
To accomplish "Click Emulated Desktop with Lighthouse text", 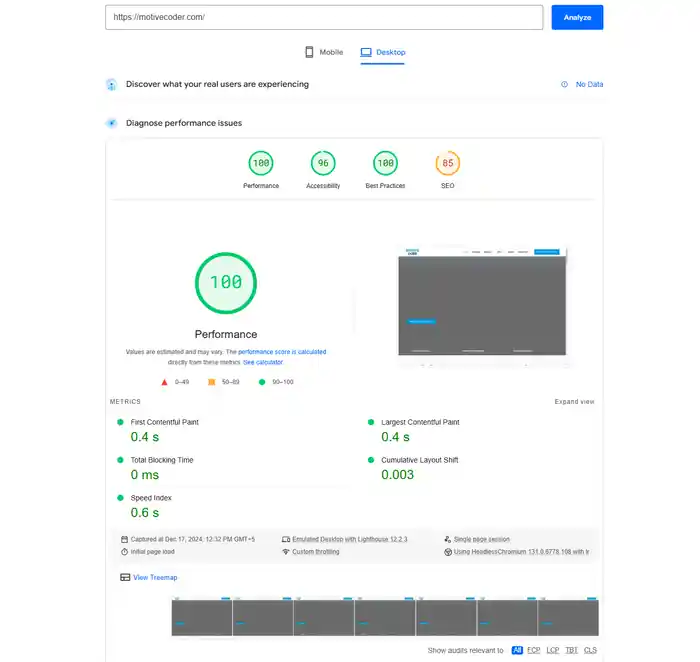I will [x=350, y=539].
